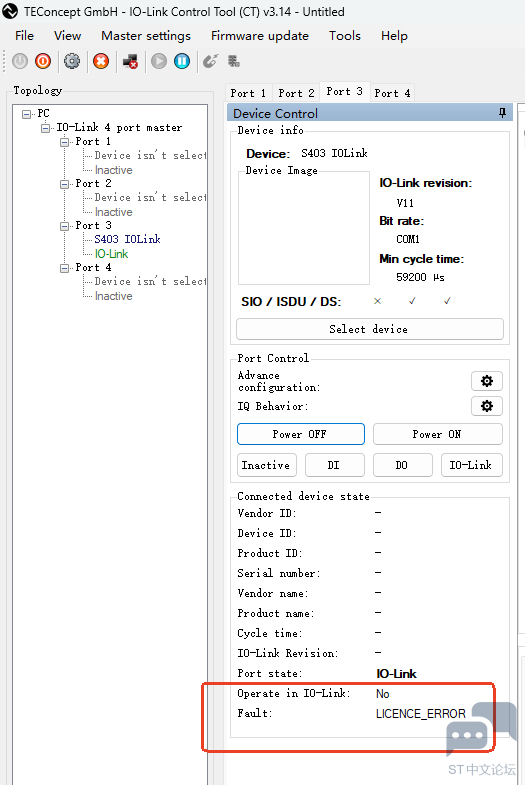Collapse the Port 2 tree node
Screen dimensions: 525x785
coord(65,184)
